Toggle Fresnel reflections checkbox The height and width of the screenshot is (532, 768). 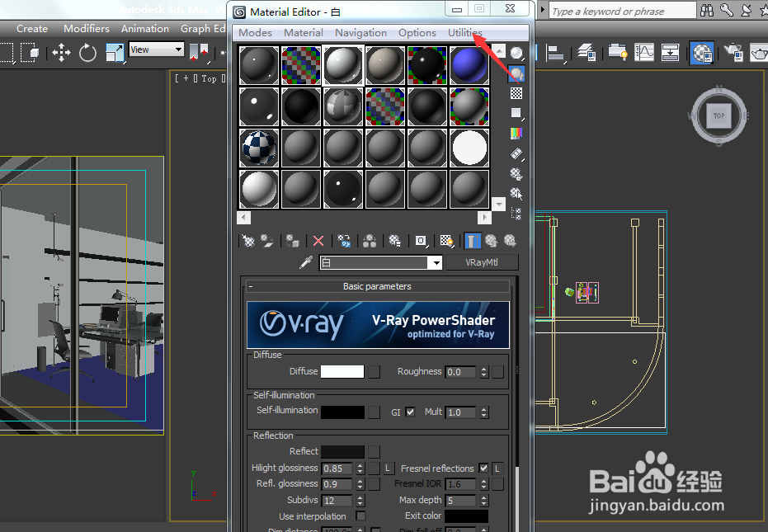tap(483, 468)
